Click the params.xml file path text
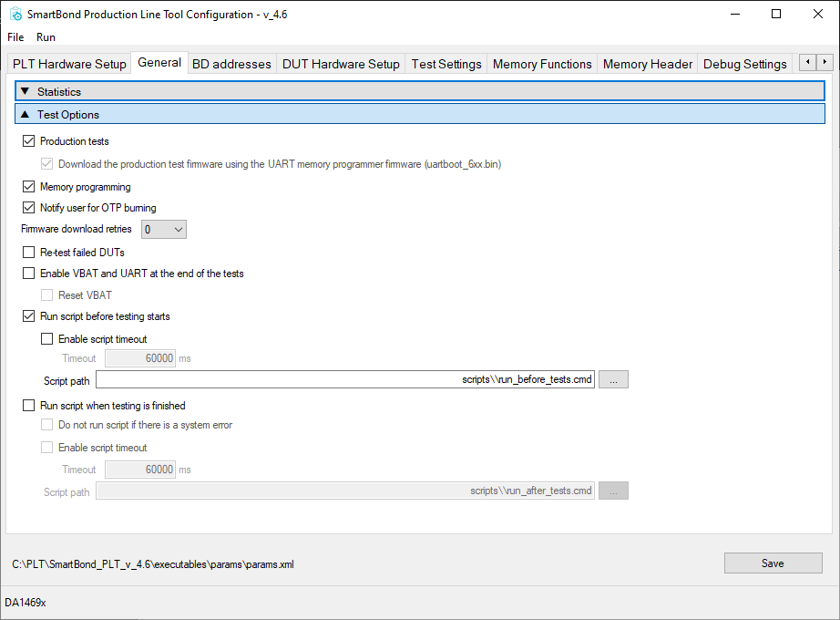This screenshot has width=840, height=620. tap(153, 564)
